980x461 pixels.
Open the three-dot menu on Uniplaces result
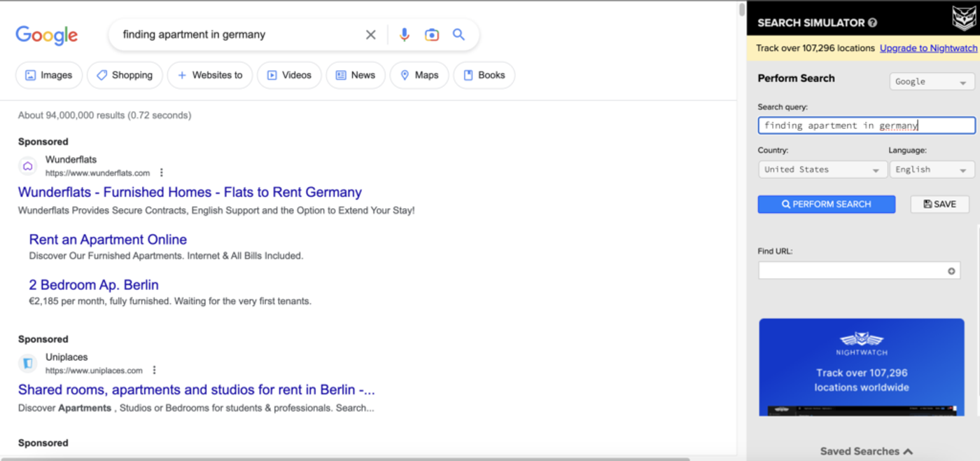(x=154, y=369)
